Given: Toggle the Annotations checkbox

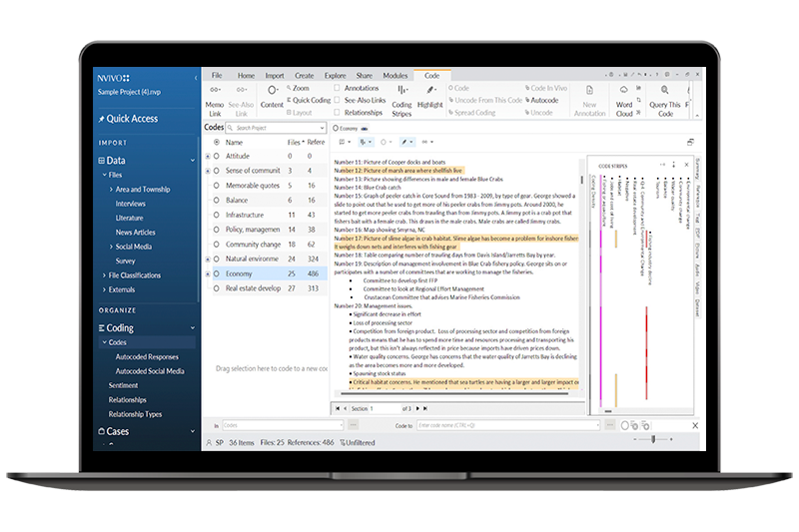Looking at the screenshot, I should (x=337, y=88).
